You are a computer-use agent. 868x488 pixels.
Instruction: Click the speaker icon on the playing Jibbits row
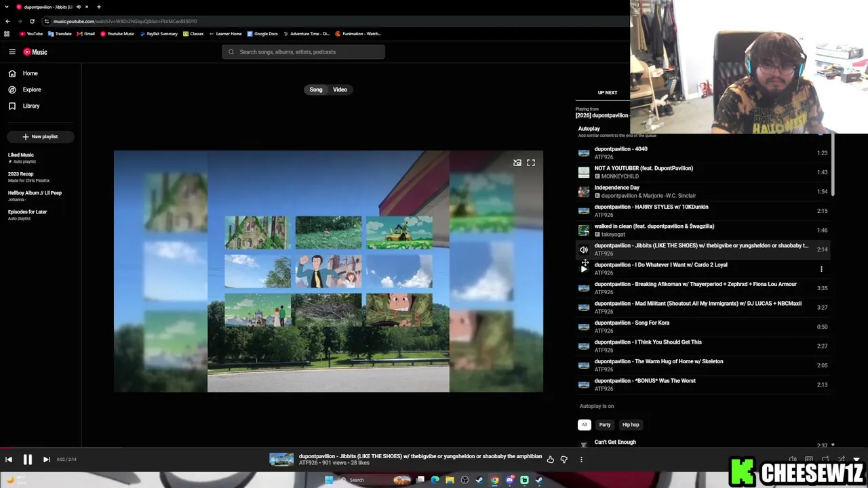pos(584,249)
